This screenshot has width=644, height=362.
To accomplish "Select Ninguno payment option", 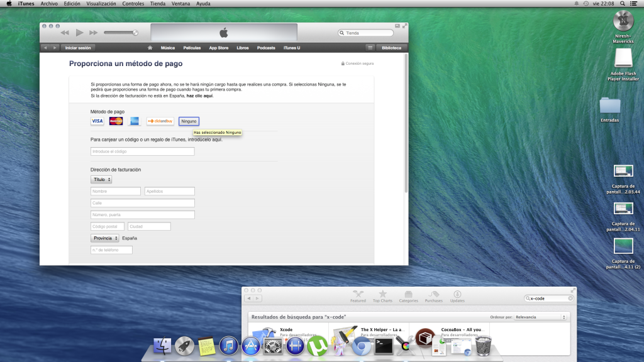I will tap(189, 121).
